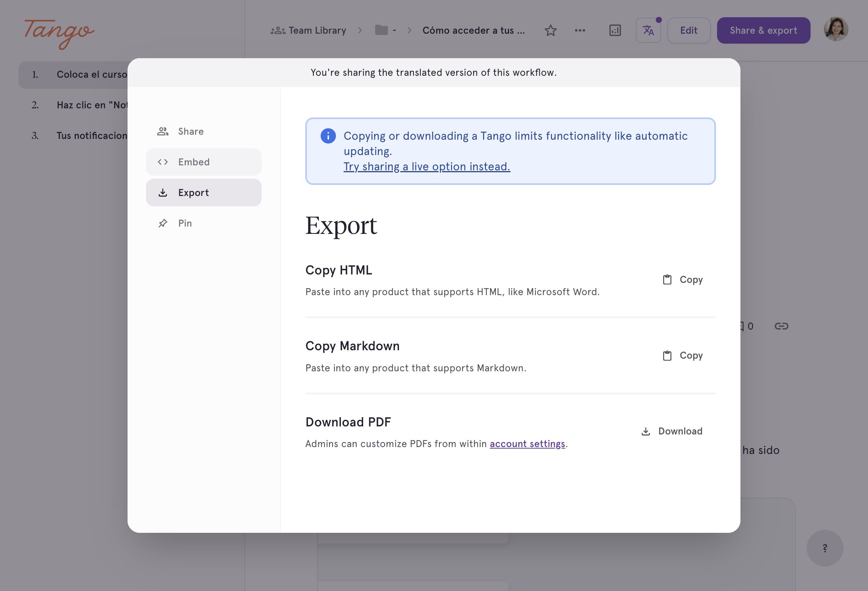Open the Share tab in the dialog sidebar
This screenshot has width=868, height=591.
tap(203, 131)
